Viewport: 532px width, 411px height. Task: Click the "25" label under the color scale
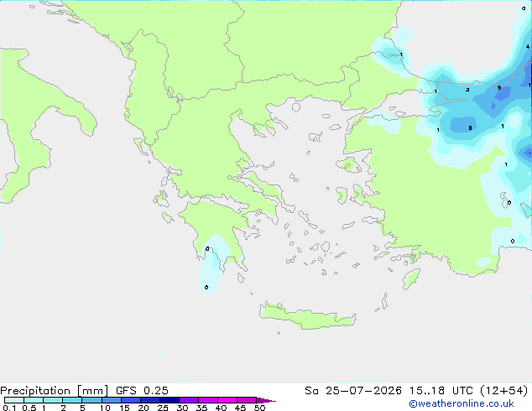point(163,408)
